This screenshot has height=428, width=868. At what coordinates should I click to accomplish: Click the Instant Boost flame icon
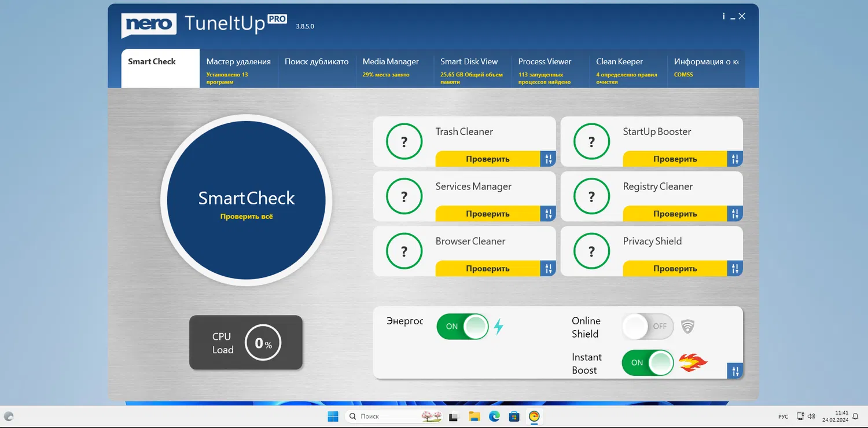[x=693, y=363]
